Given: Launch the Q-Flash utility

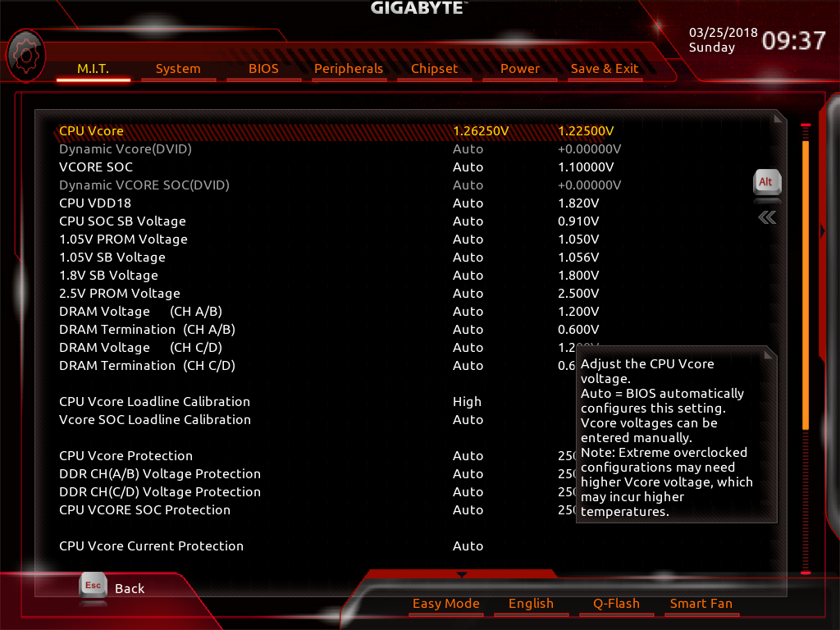Looking at the screenshot, I should [616, 603].
